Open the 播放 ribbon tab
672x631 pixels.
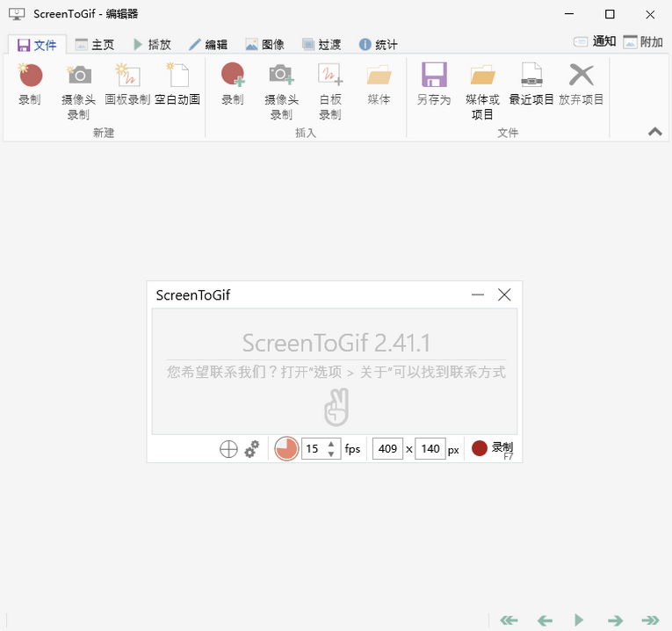pyautogui.click(x=152, y=45)
